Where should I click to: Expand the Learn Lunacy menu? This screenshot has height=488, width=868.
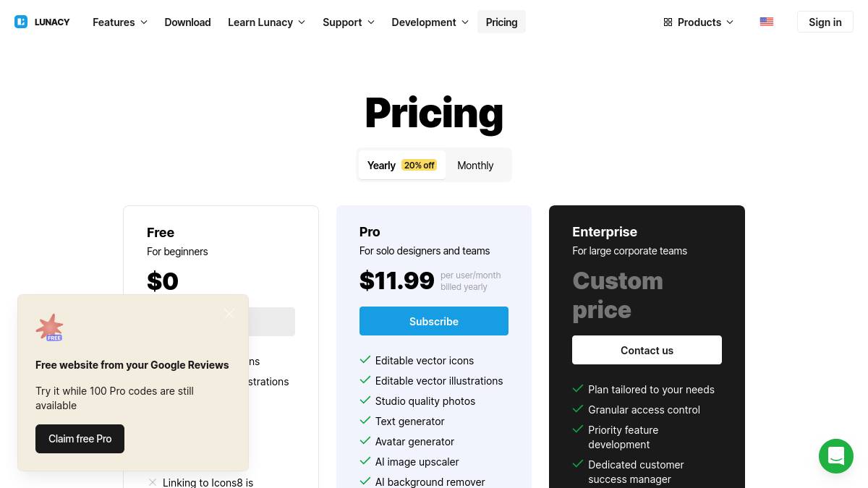pos(266,22)
